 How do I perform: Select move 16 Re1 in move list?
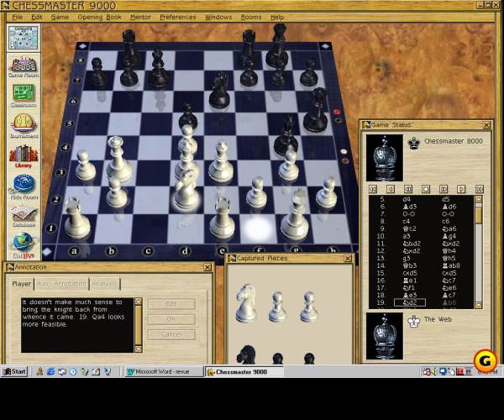point(410,281)
